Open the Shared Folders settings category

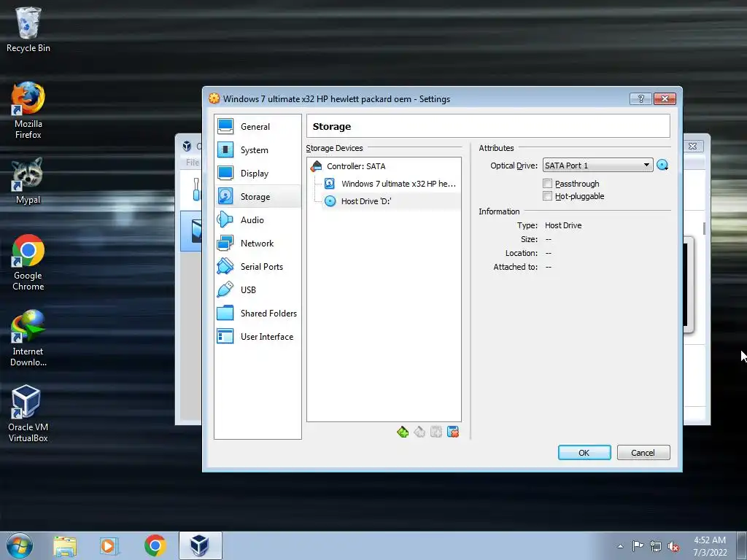[258, 314]
